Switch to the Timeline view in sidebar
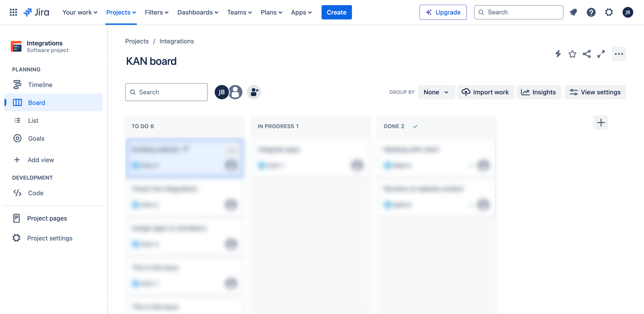 point(40,85)
